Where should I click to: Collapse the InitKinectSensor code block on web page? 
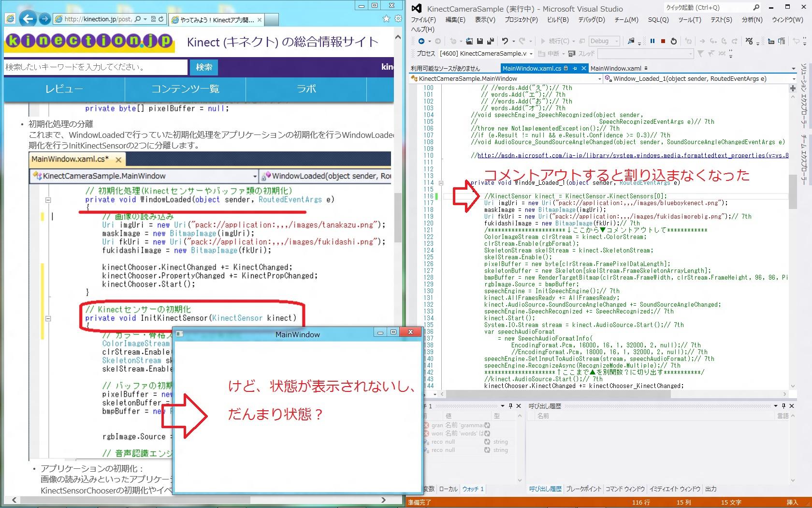point(48,318)
